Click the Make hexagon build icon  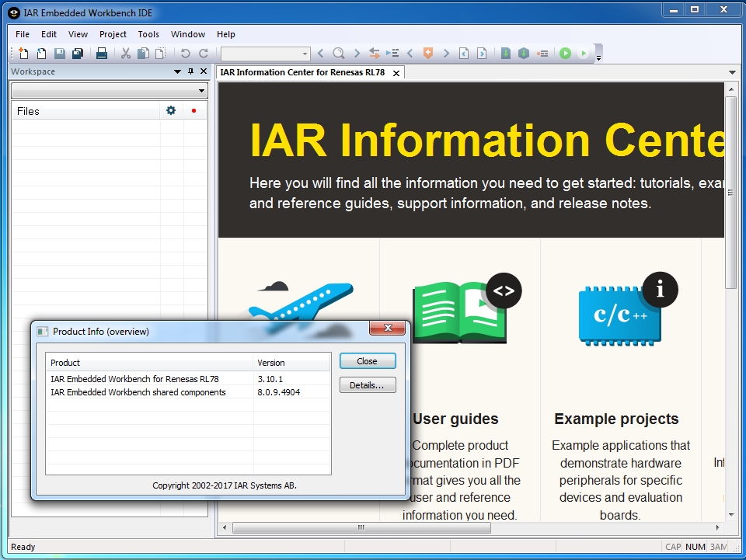[x=524, y=54]
